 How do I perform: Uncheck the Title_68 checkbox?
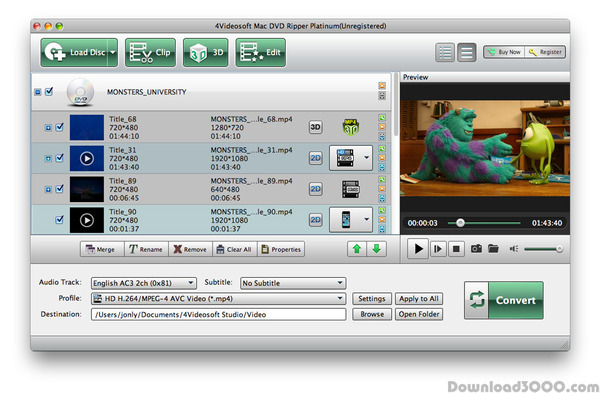59,127
